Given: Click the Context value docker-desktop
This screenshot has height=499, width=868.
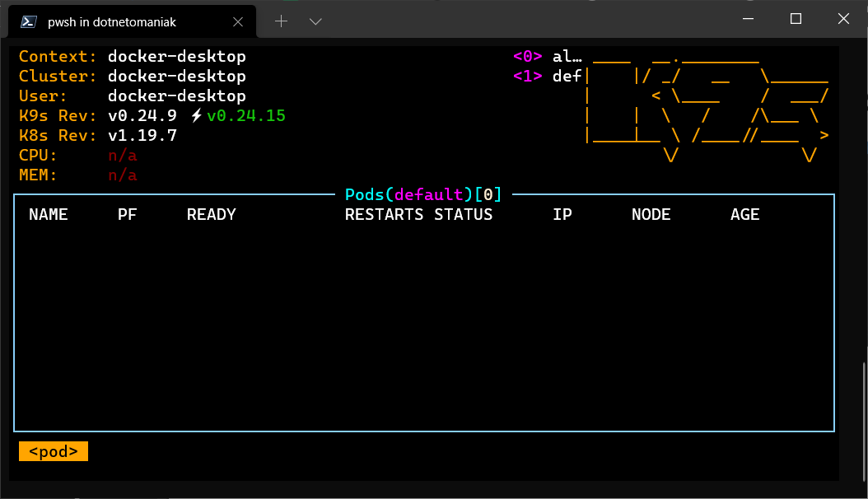Looking at the screenshot, I should (177, 57).
